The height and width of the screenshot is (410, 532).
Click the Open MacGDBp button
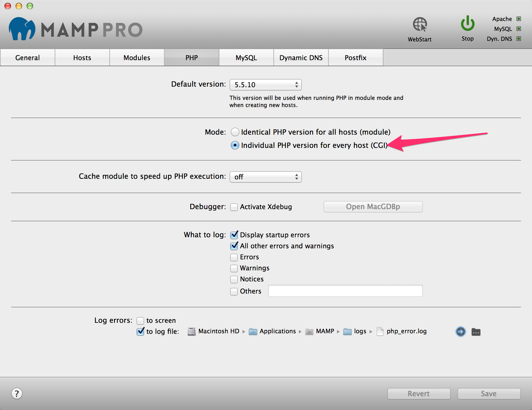(x=373, y=207)
